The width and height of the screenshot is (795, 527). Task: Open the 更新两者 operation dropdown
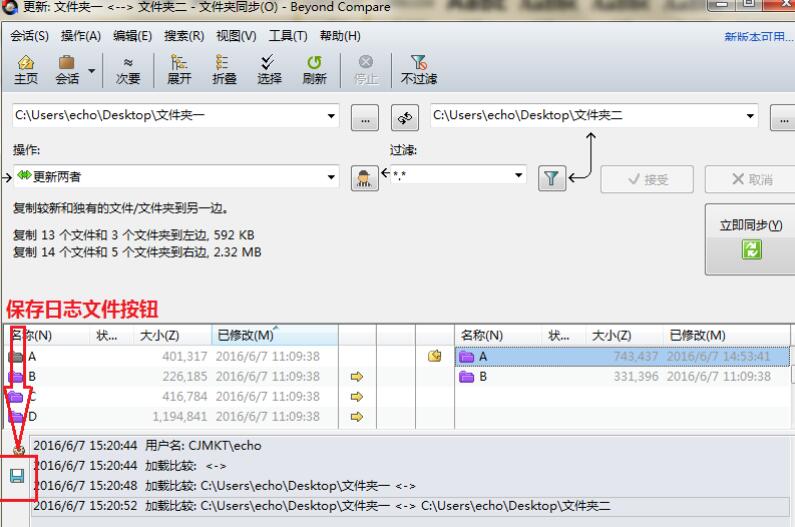176,177
